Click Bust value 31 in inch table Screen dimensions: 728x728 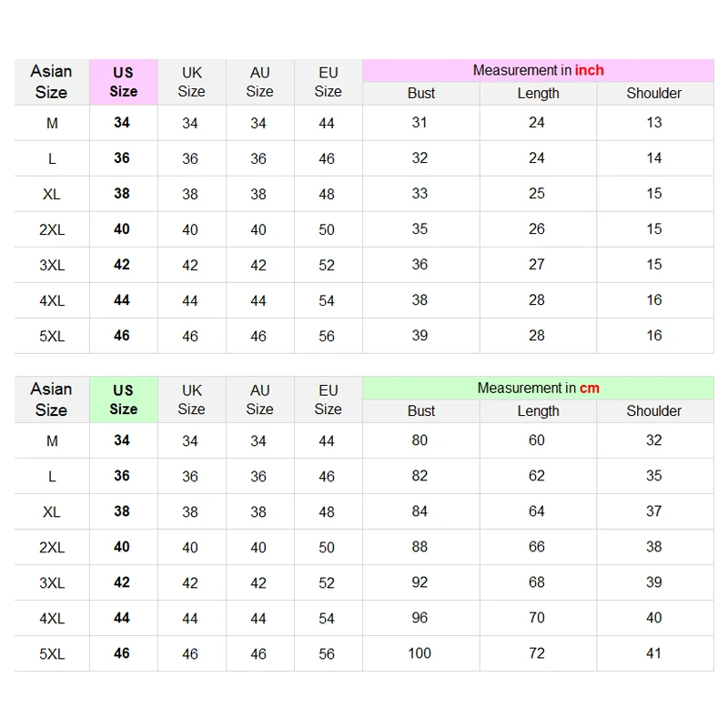coord(420,123)
